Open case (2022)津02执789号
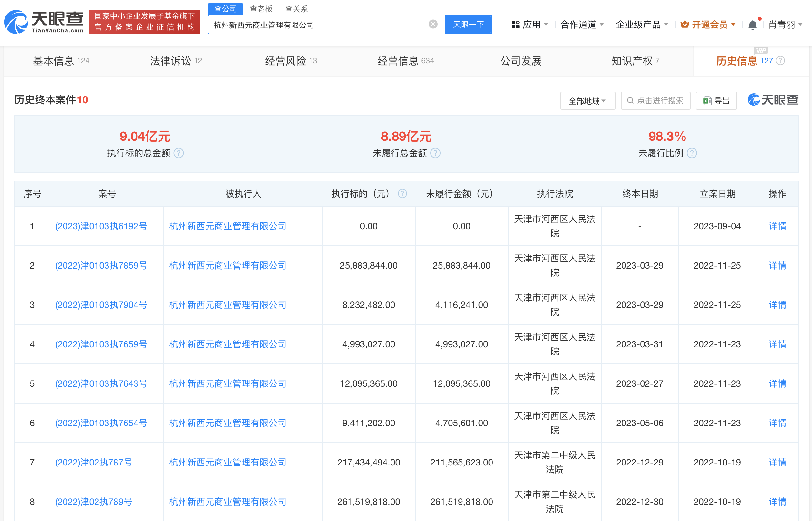 tap(94, 502)
